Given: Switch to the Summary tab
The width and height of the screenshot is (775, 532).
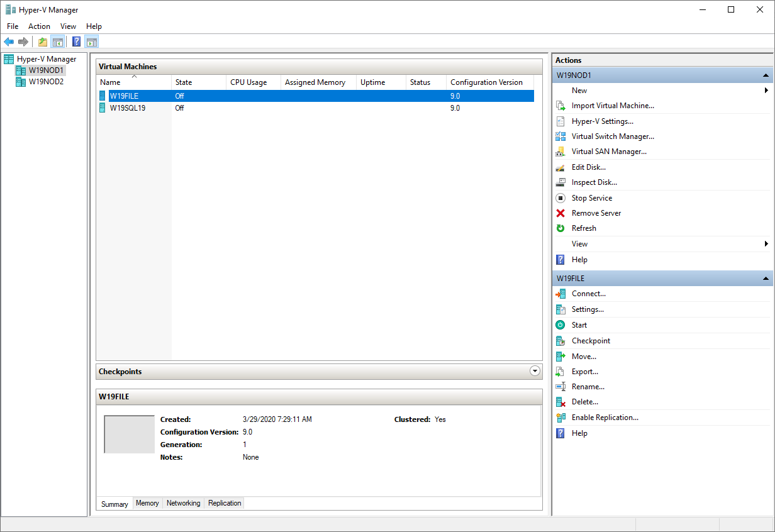Looking at the screenshot, I should 114,504.
